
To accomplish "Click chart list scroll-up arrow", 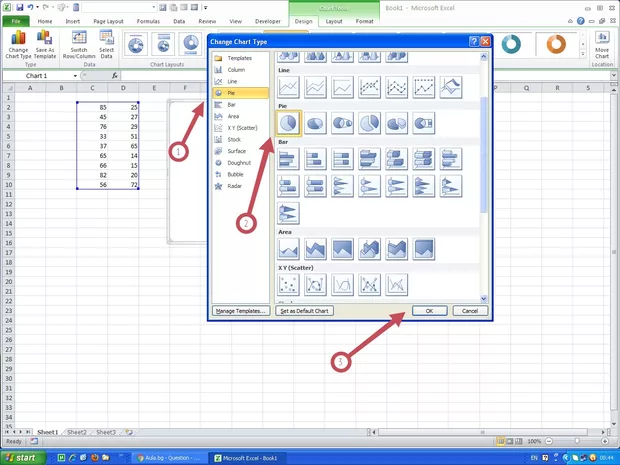I will click(484, 57).
